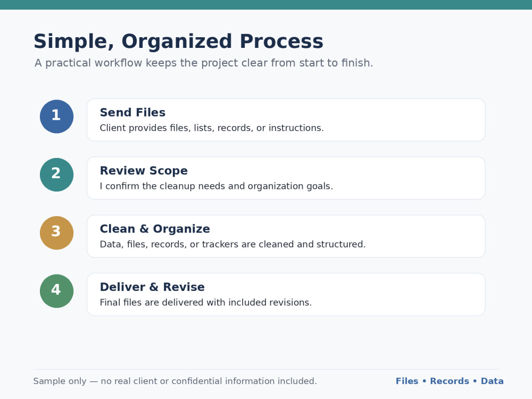Click the green number 4 circle
Viewport: 532px width, 399px height.
point(57,291)
